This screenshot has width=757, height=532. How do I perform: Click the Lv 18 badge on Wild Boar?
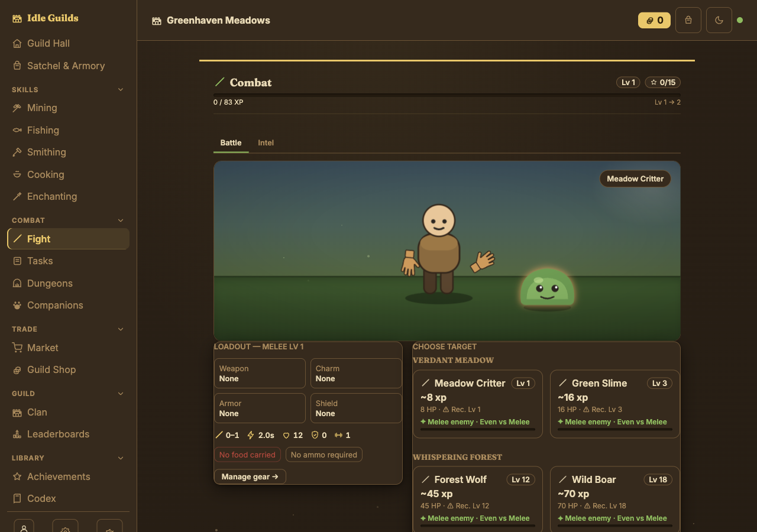point(658,479)
